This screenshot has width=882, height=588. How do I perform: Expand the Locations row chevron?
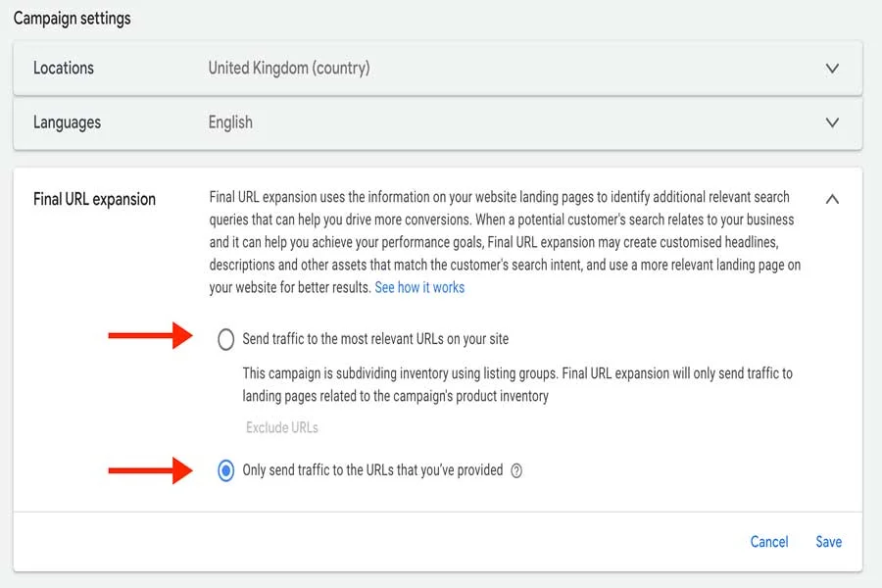click(x=832, y=69)
